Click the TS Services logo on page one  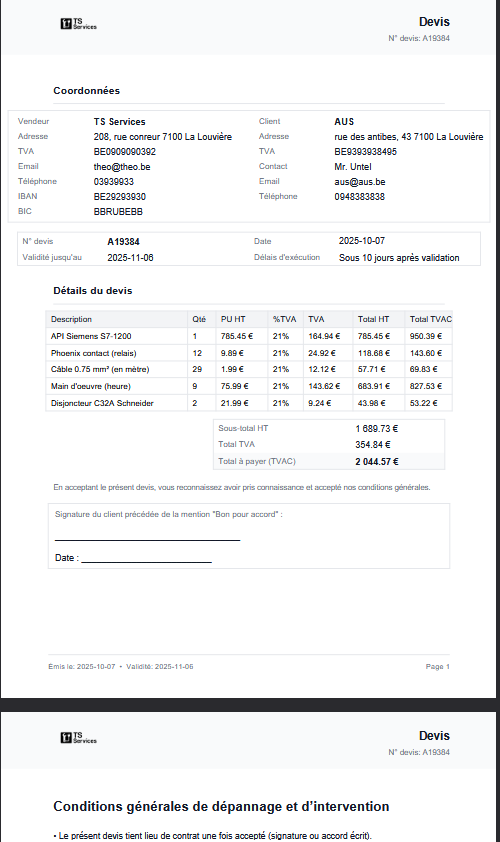point(78,24)
